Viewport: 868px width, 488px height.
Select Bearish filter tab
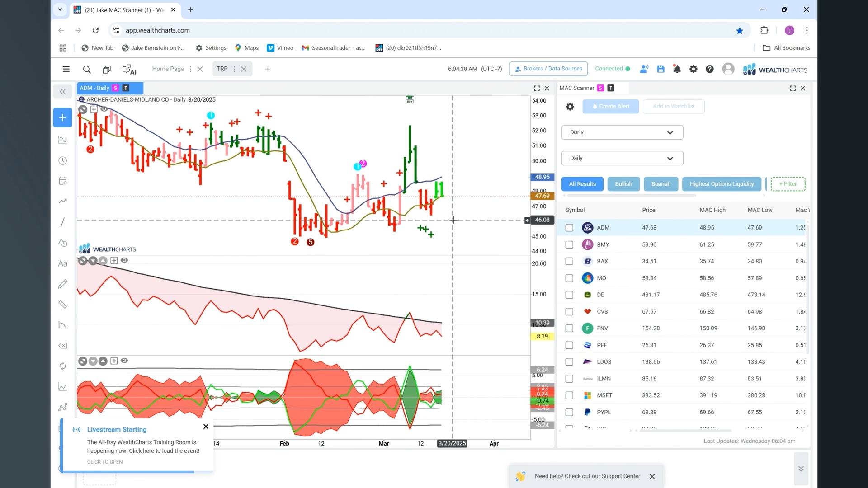(660, 184)
